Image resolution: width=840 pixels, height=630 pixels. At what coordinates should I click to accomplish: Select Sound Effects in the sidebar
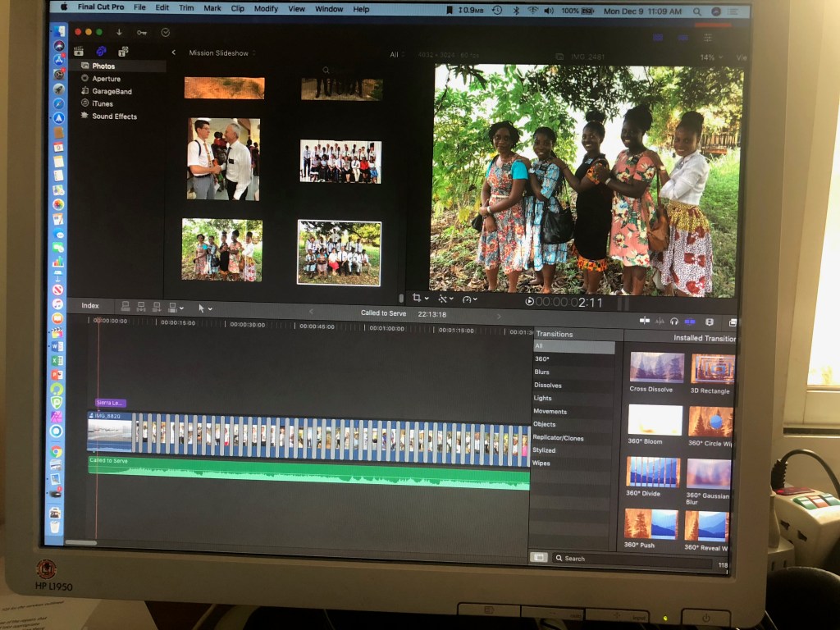click(114, 116)
